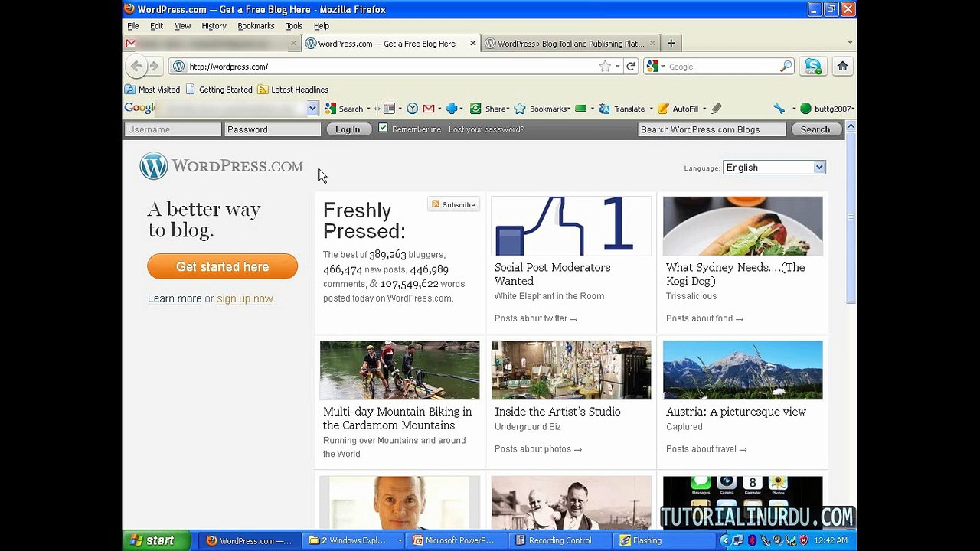The height and width of the screenshot is (551, 980).
Task: Switch to the first Gmail tab
Action: point(211,44)
